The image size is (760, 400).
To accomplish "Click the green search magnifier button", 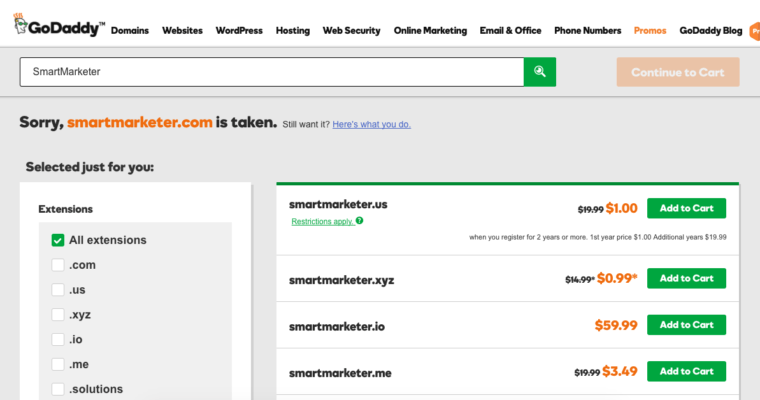I will pyautogui.click(x=540, y=72).
